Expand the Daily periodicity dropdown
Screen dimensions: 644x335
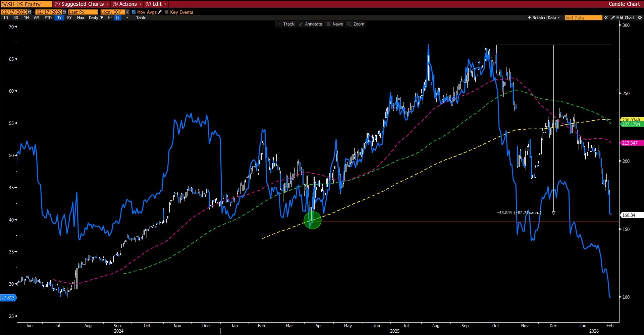click(96, 18)
